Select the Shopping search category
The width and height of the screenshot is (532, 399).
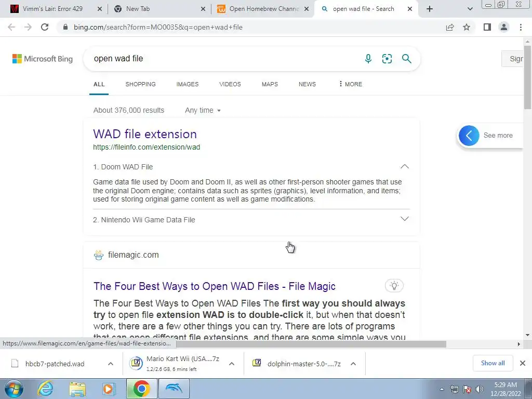tap(140, 84)
